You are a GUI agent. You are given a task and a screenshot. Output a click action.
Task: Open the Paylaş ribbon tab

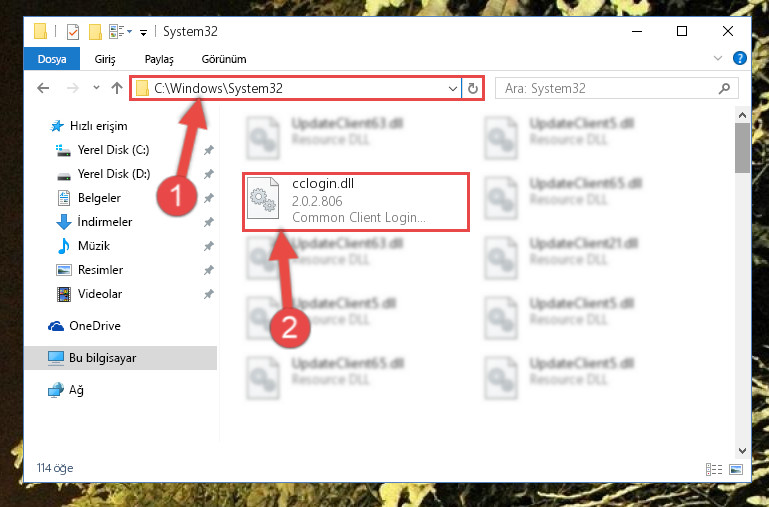(159, 59)
